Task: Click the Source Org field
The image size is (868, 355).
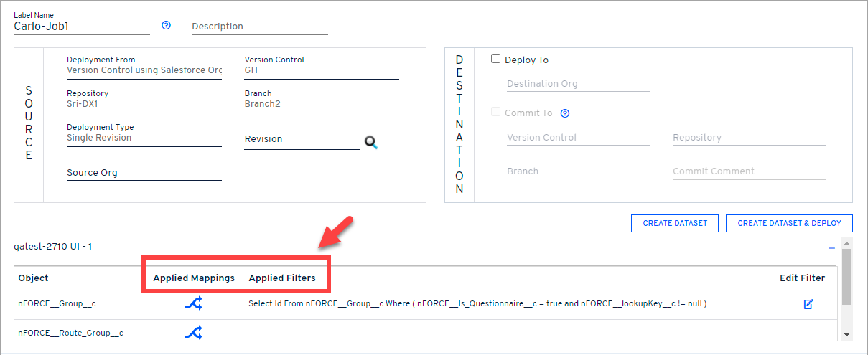Action: [144, 173]
